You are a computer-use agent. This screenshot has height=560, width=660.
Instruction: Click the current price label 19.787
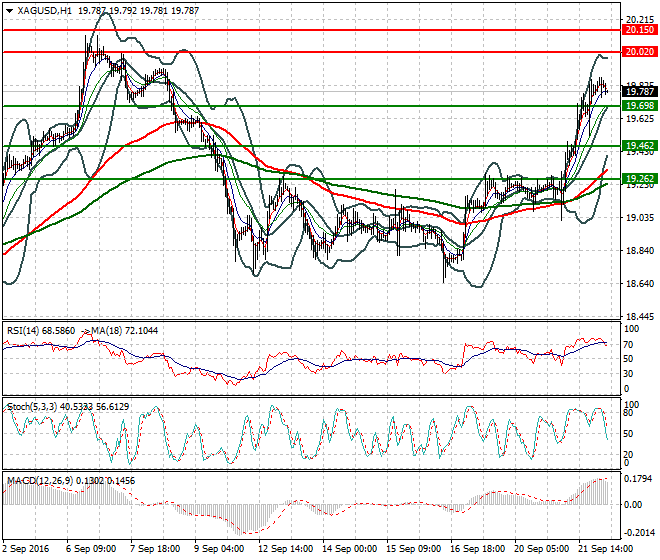point(640,92)
